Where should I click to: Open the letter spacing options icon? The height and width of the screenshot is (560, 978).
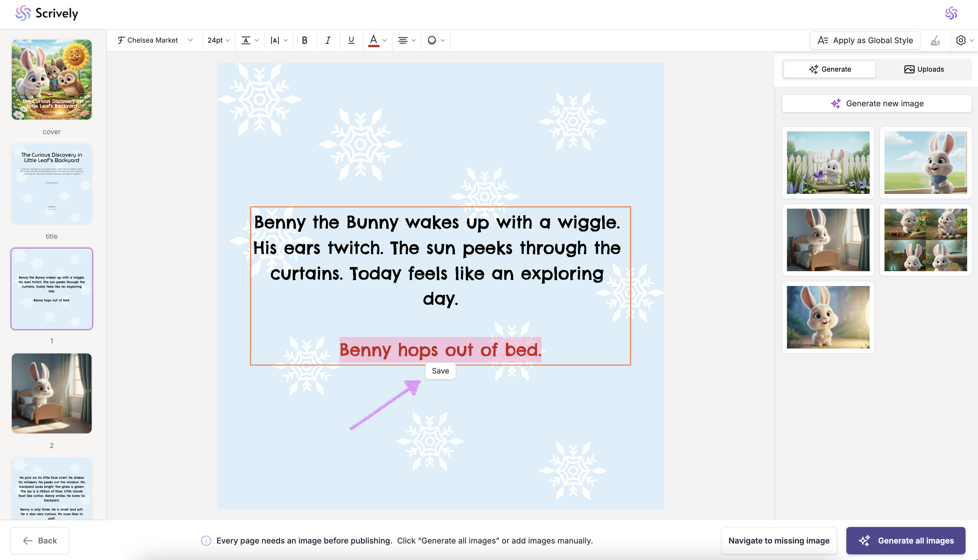(x=278, y=40)
